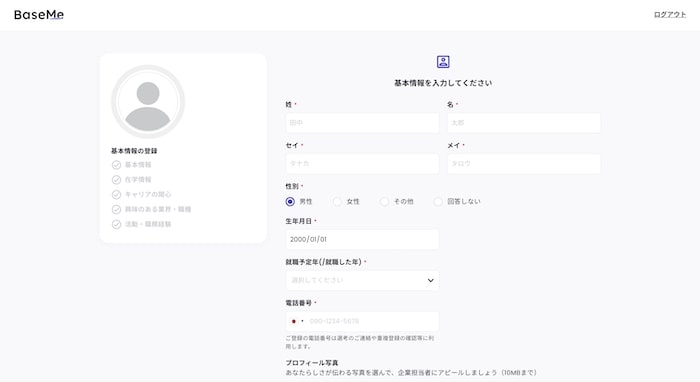Focus the セイ katakana input field
Screen dimensions: 700x382
362,164
